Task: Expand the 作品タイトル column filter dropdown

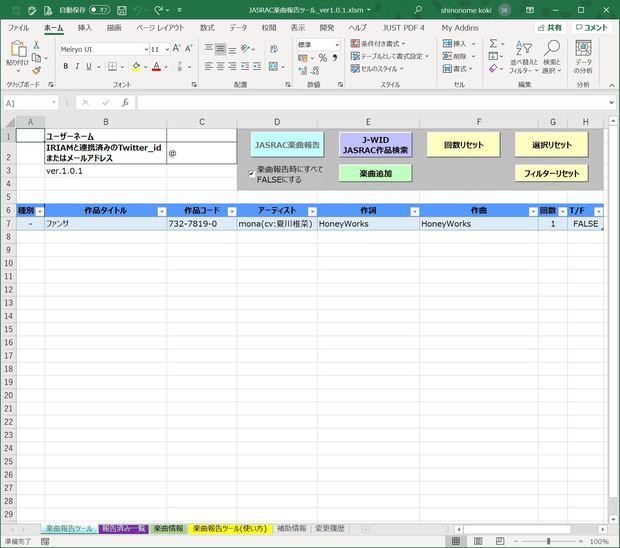Action: tap(161, 212)
